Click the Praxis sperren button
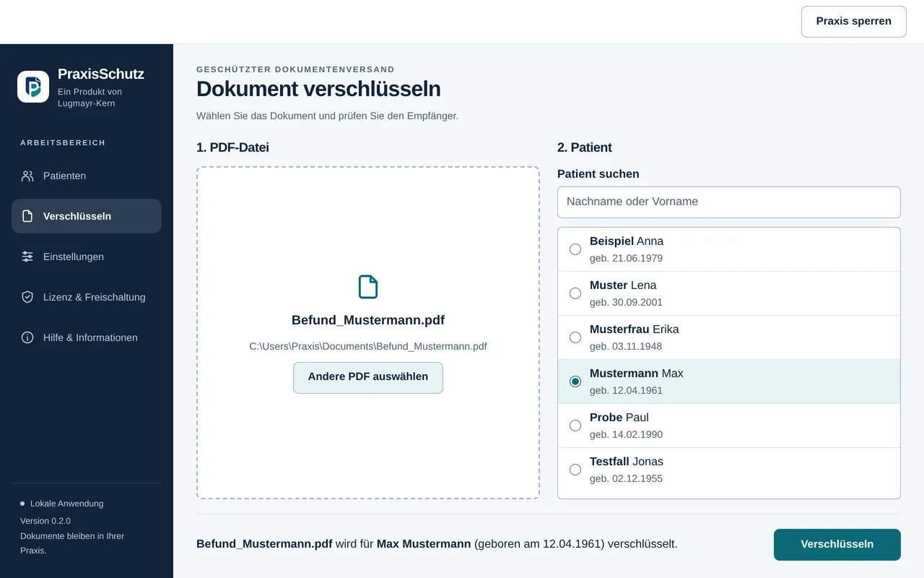Image resolution: width=924 pixels, height=578 pixels. pos(853,22)
